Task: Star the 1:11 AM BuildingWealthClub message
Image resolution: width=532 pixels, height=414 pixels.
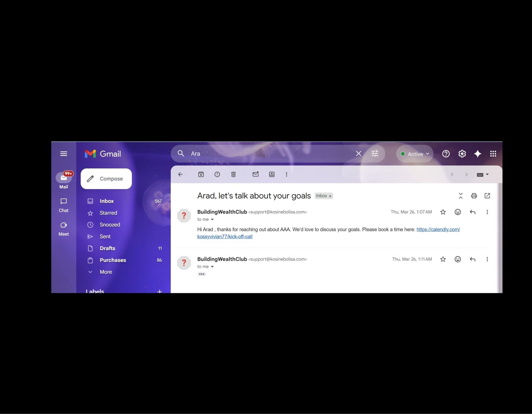Action: click(x=443, y=259)
